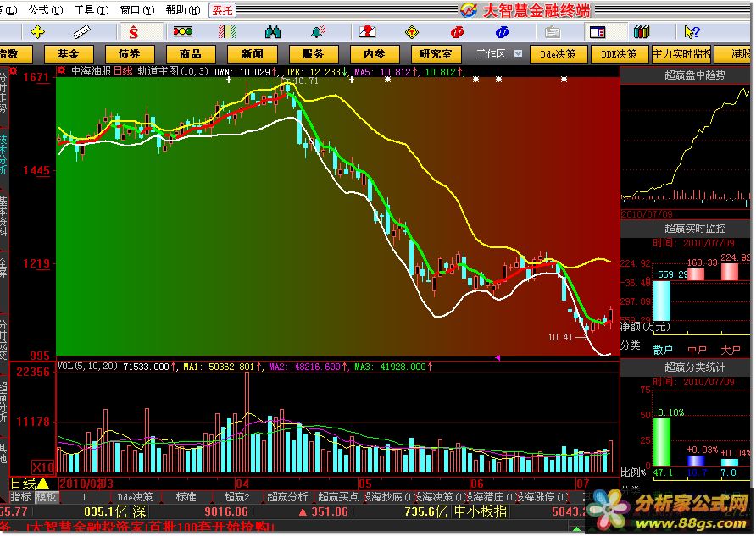This screenshot has height=536, width=756.
Task: Open the traffic light signal icon
Action: 182,32
